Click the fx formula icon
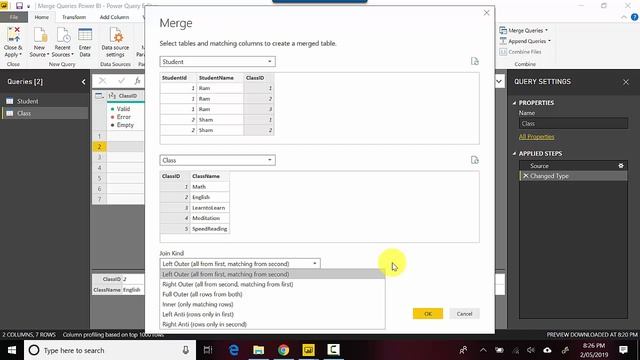This screenshot has width=640, height=360. 138,81
